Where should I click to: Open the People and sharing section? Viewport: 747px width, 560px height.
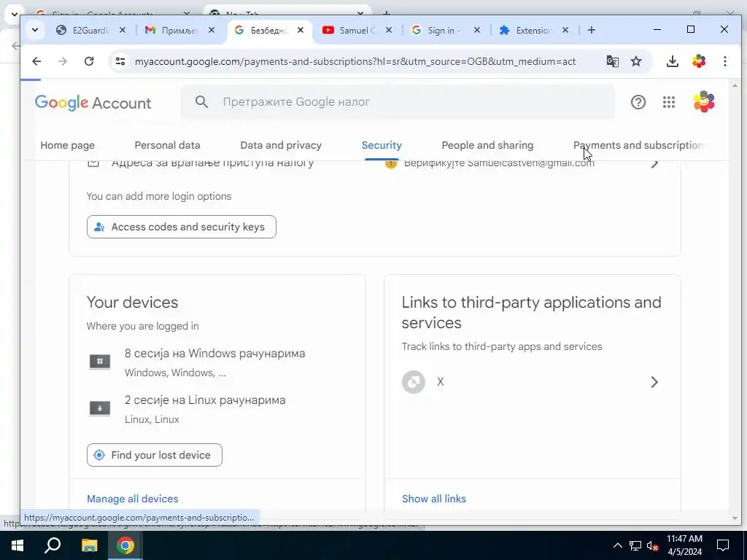pos(487,145)
